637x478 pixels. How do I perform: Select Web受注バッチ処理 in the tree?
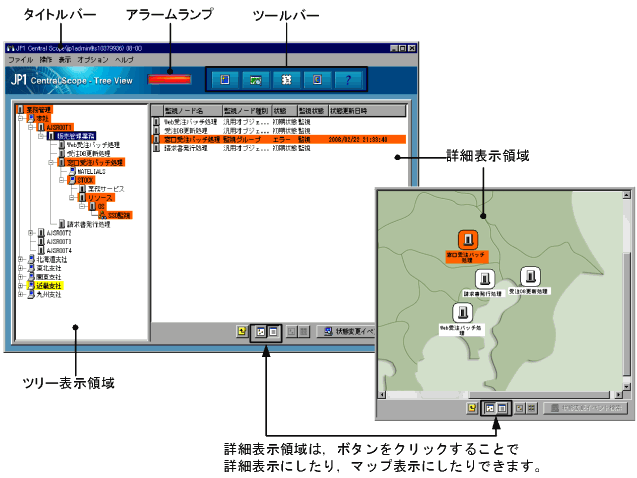click(93, 145)
